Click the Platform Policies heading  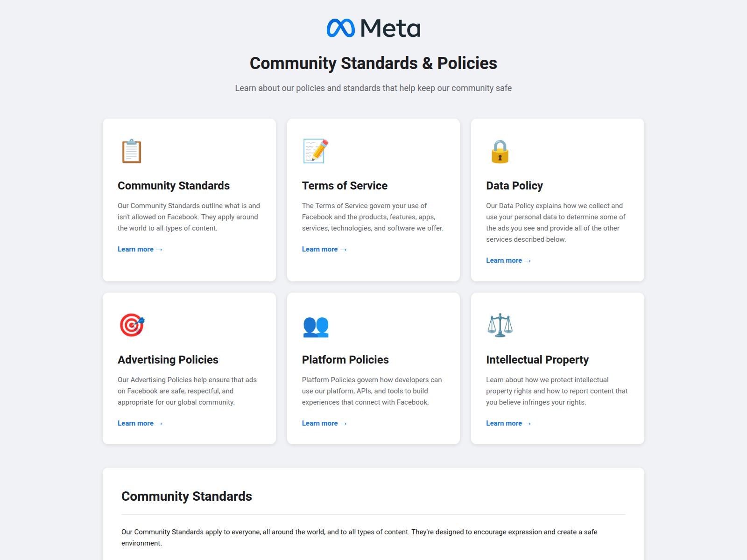[x=345, y=360]
